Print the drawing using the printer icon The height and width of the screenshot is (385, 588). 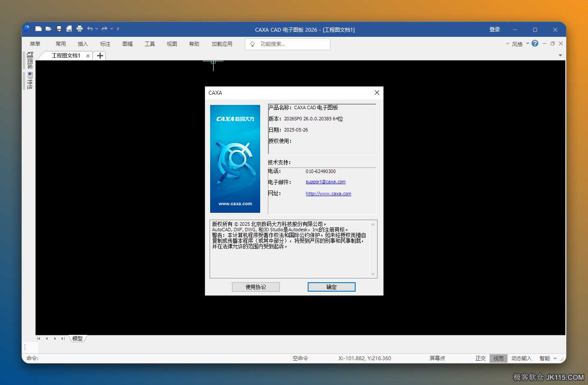tap(80, 29)
